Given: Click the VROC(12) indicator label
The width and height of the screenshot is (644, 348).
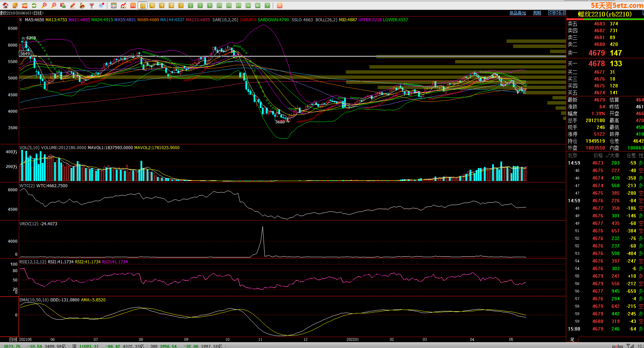Looking at the screenshot, I should [29, 224].
